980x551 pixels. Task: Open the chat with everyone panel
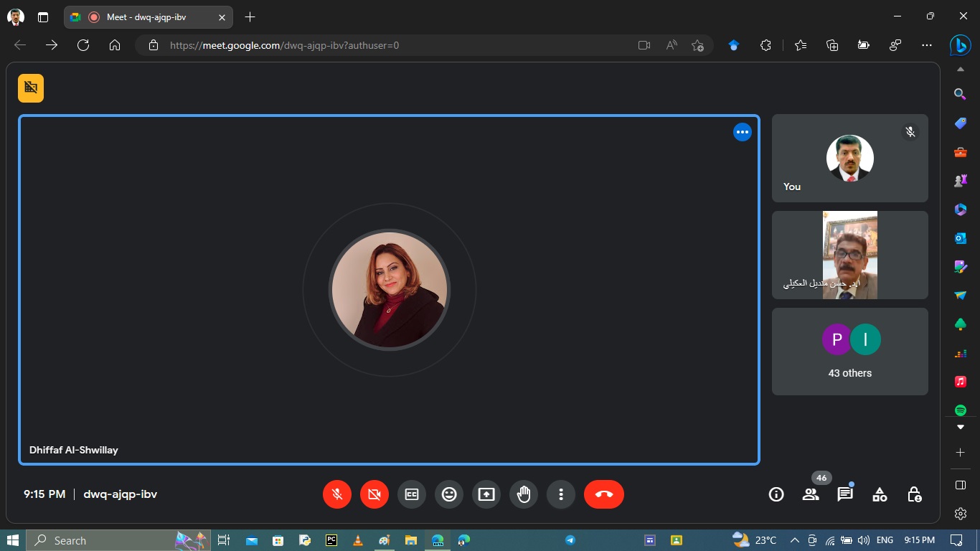[x=845, y=494]
